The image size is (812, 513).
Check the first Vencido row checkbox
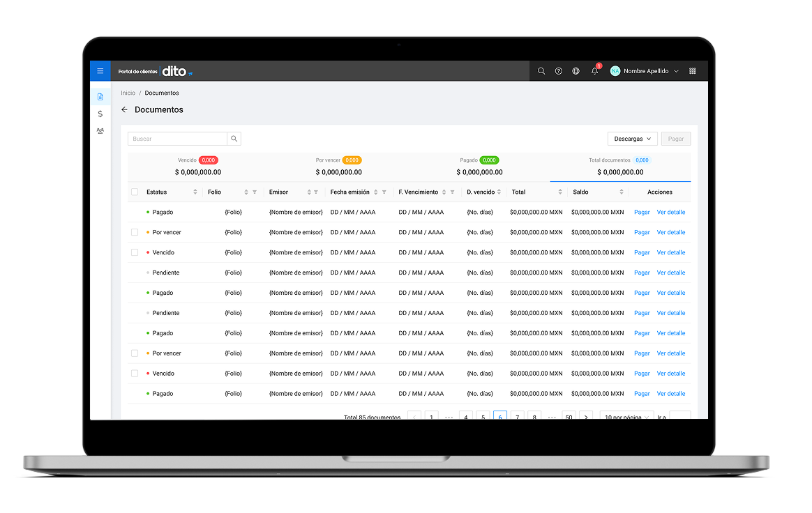135,252
